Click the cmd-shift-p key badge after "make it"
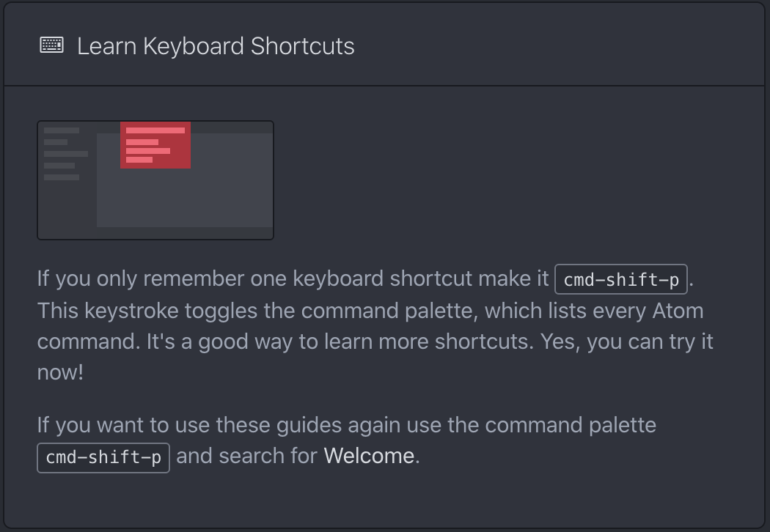770x532 pixels. tap(621, 279)
